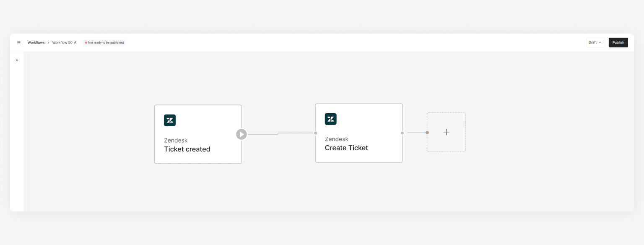Click the Publish button
Viewport: 644px width, 245px height.
tap(618, 42)
